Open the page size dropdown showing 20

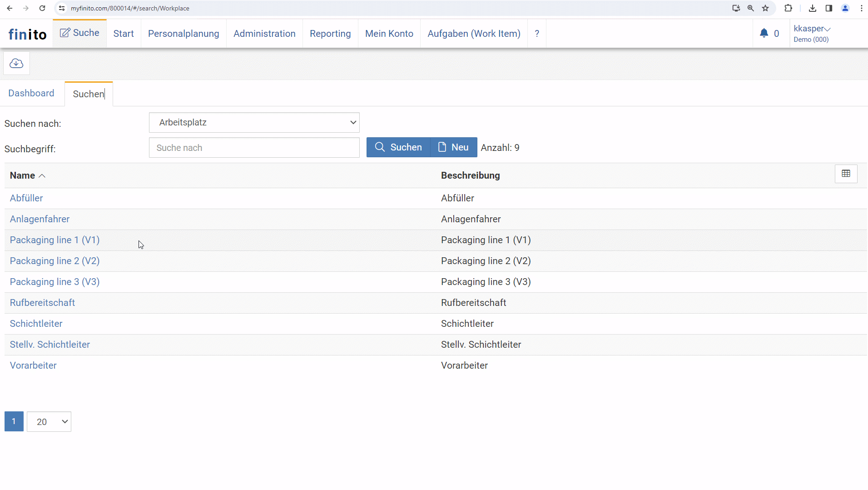click(x=49, y=422)
